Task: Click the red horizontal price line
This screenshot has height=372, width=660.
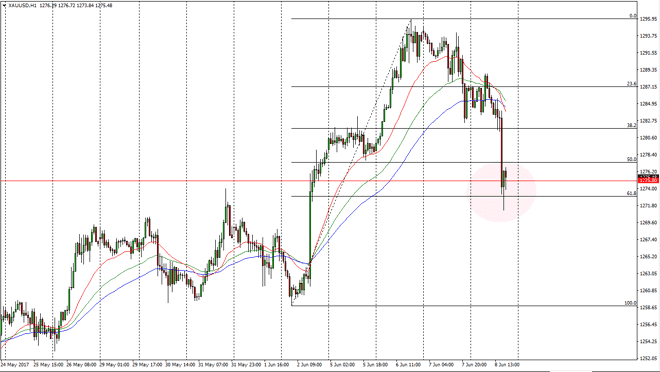Action: (319, 181)
